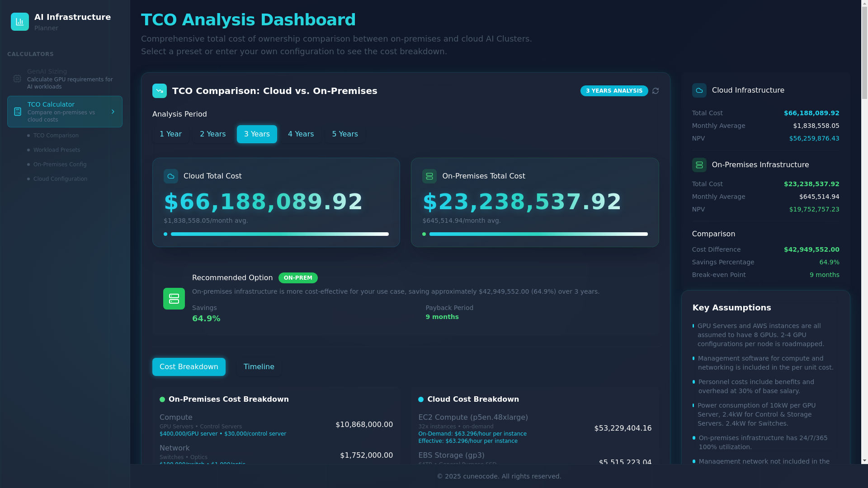Click the $66,188,089.92 cloud total amount

[264, 202]
